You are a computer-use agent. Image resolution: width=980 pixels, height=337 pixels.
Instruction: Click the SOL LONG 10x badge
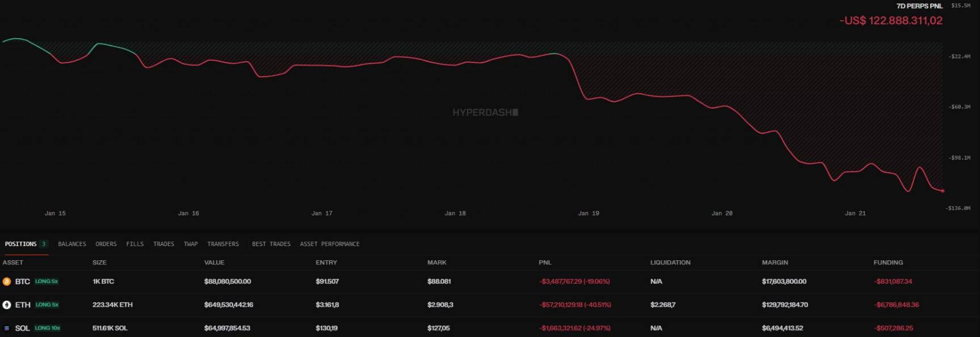[48, 328]
